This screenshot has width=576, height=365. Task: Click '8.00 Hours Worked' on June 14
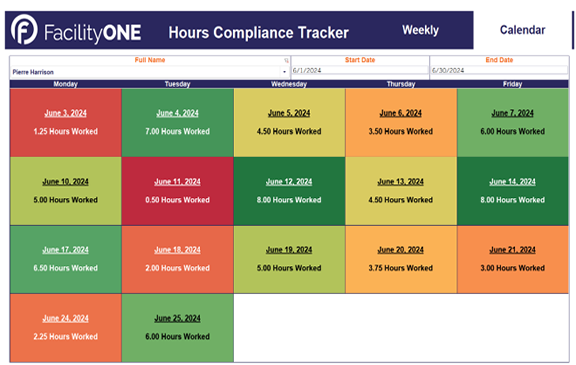pyautogui.click(x=512, y=200)
